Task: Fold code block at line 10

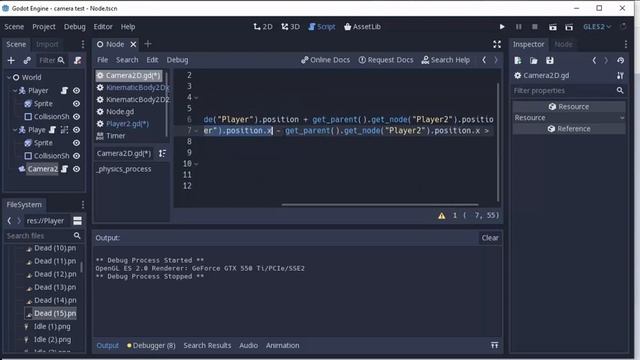Action: coord(196,164)
